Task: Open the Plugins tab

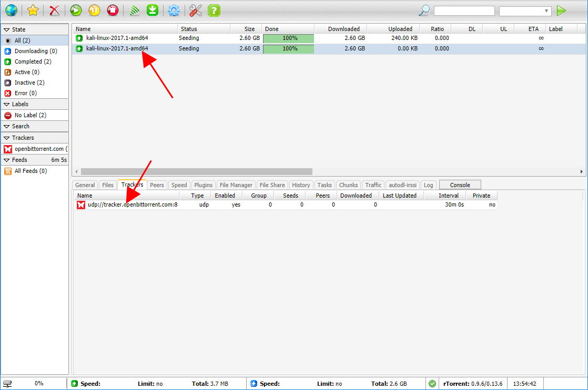Action: 203,184
